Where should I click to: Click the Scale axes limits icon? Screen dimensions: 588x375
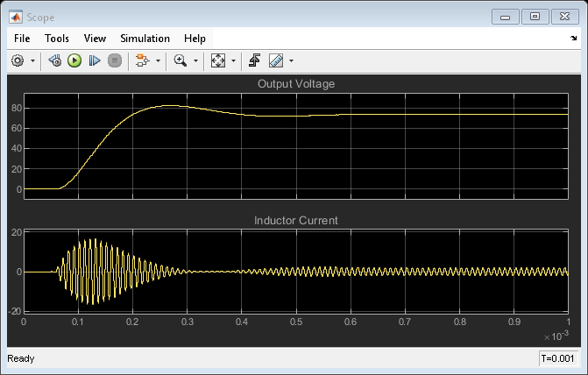[218, 60]
